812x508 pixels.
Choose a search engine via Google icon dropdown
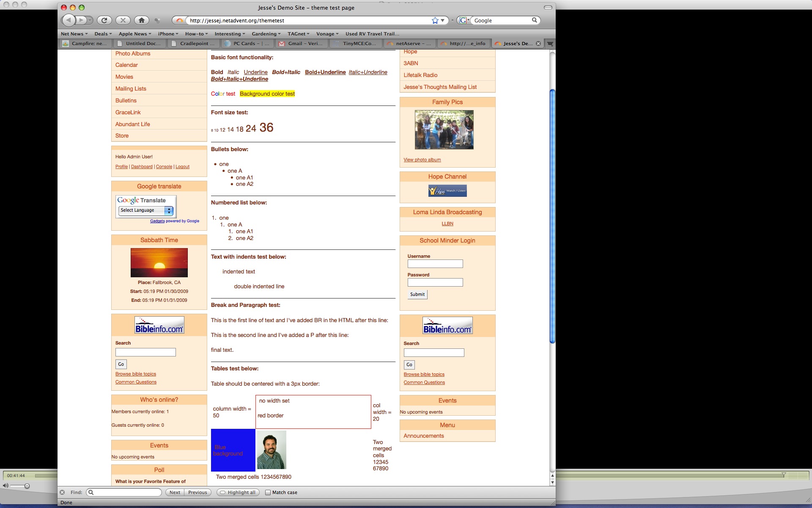(x=464, y=20)
